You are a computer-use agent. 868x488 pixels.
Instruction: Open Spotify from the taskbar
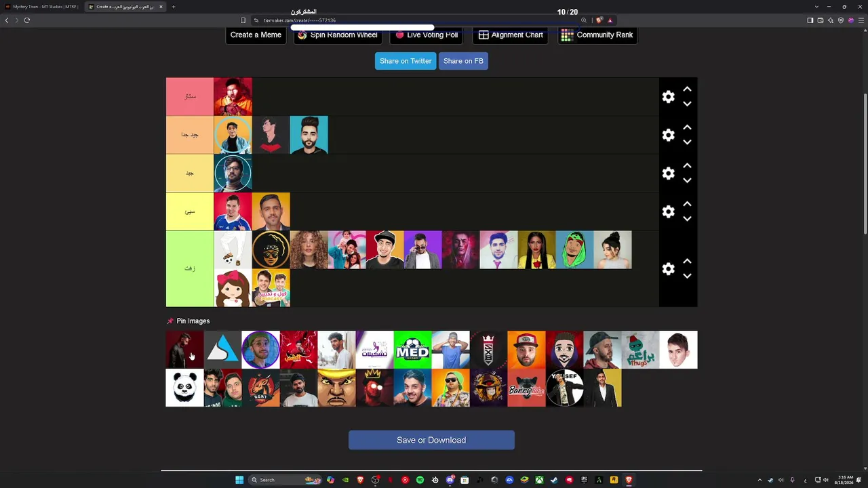(420, 480)
